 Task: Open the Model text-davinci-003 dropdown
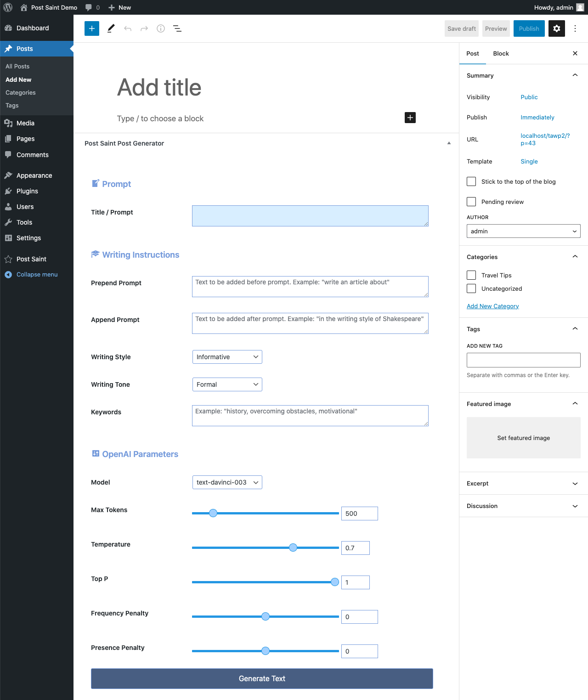pos(227,482)
